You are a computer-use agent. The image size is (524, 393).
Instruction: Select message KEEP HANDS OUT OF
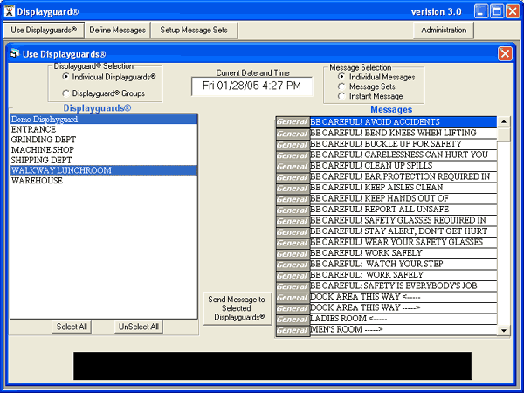click(403, 199)
